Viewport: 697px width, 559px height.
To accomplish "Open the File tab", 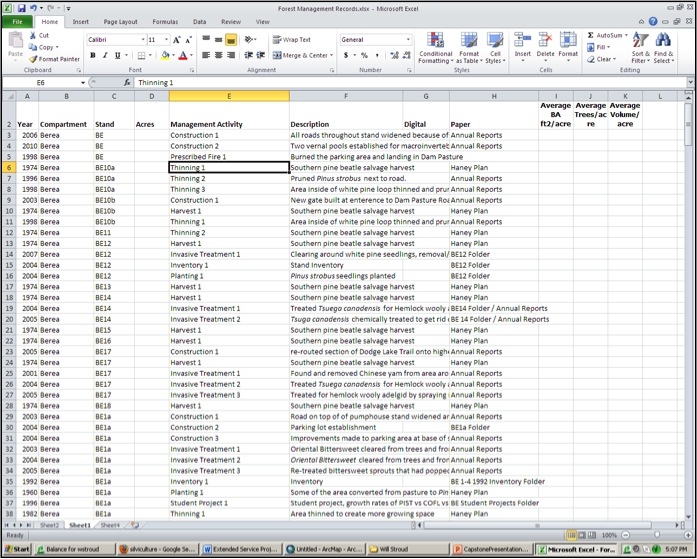I will tap(17, 22).
